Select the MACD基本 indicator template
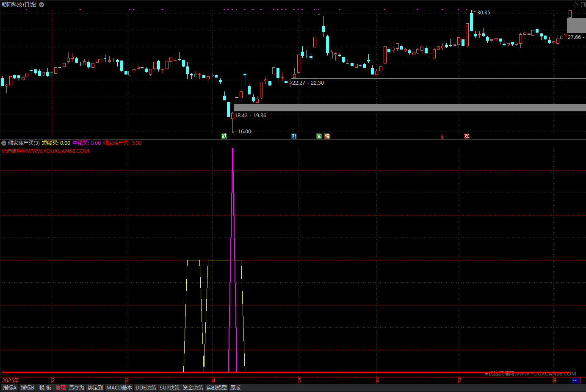The width and height of the screenshot is (586, 392). point(119,388)
